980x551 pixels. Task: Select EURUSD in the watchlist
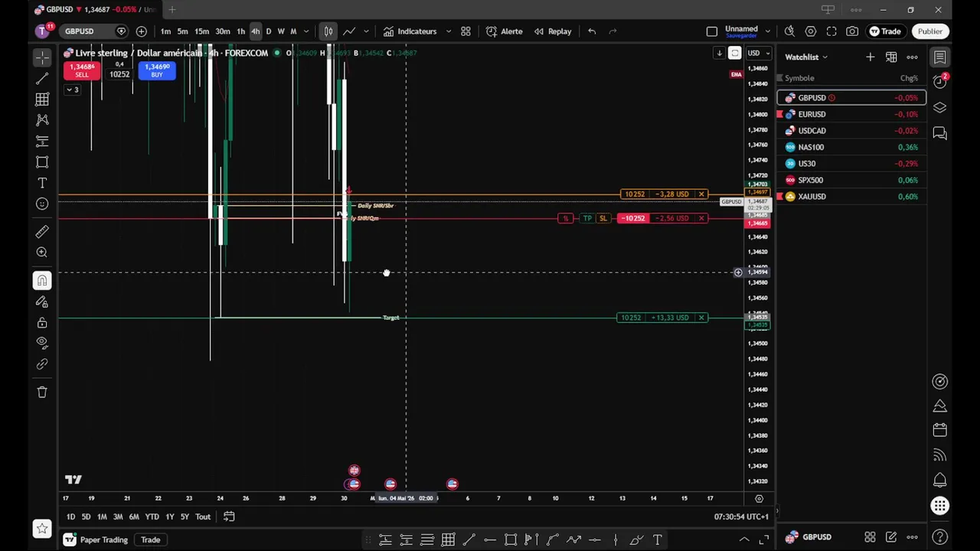click(x=851, y=114)
